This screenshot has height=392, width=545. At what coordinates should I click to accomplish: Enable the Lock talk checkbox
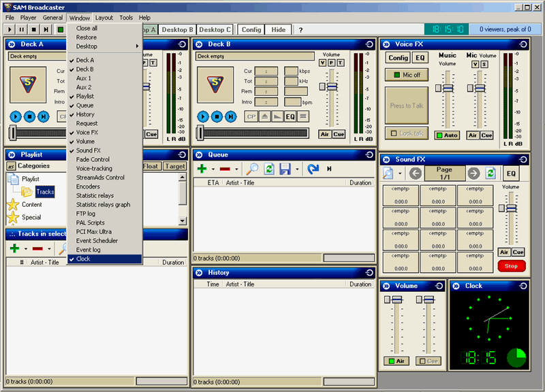pos(394,133)
